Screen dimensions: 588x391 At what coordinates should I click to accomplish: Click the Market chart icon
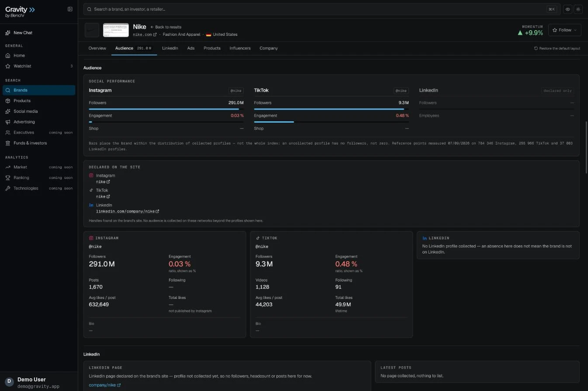point(8,167)
